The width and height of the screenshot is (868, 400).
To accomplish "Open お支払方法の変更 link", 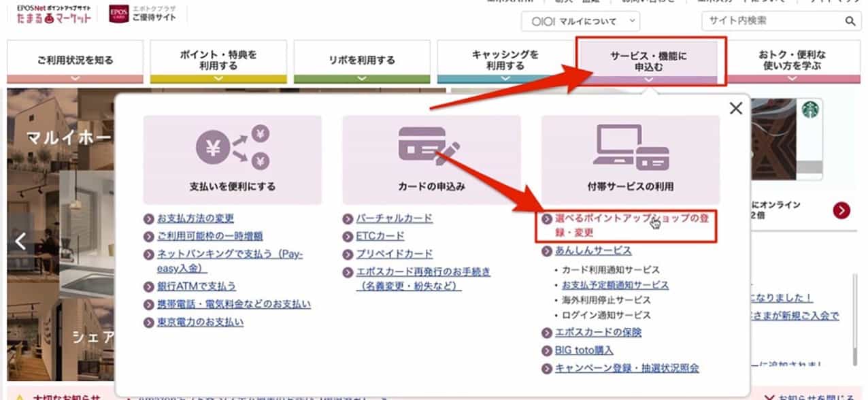I will [195, 218].
